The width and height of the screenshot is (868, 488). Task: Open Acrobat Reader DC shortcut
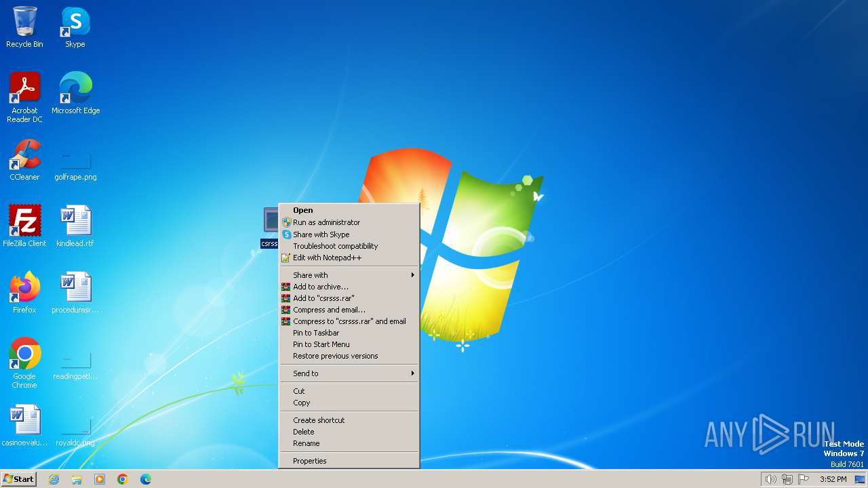(x=24, y=97)
